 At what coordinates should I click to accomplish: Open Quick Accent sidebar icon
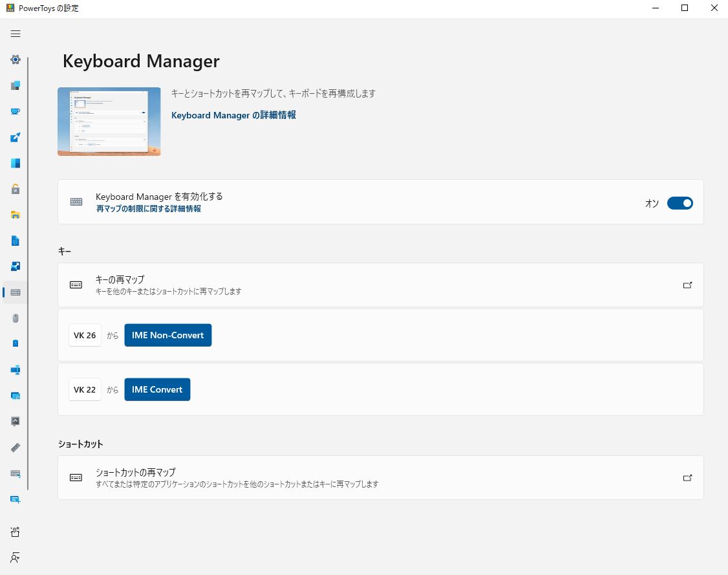(16, 421)
